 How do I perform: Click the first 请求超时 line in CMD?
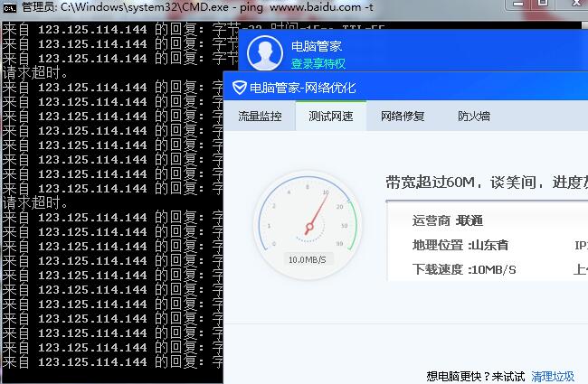pos(35,72)
